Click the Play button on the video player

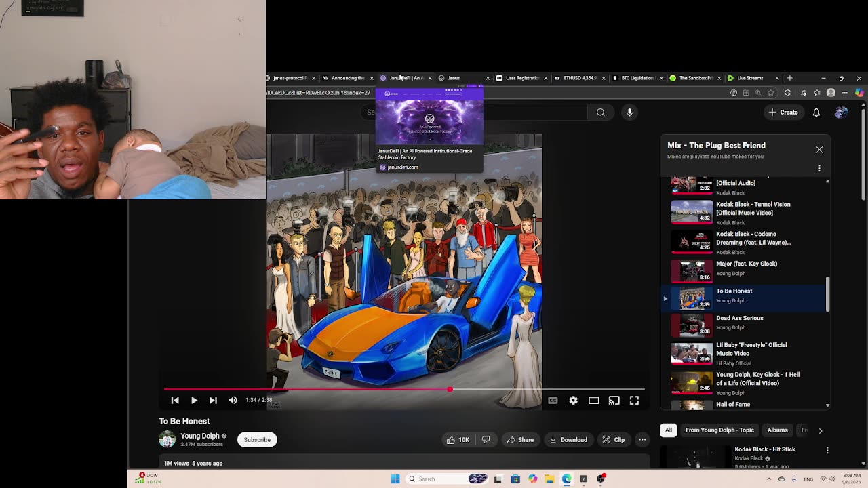point(194,401)
